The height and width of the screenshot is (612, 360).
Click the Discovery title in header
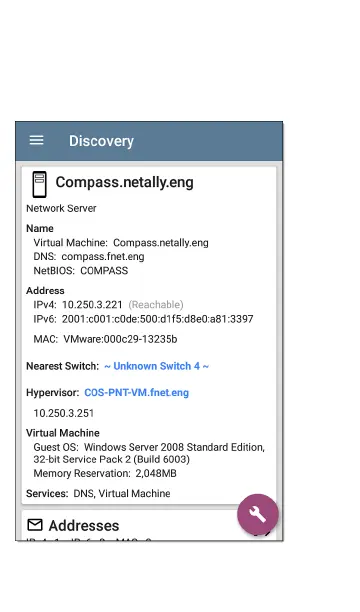(102, 141)
